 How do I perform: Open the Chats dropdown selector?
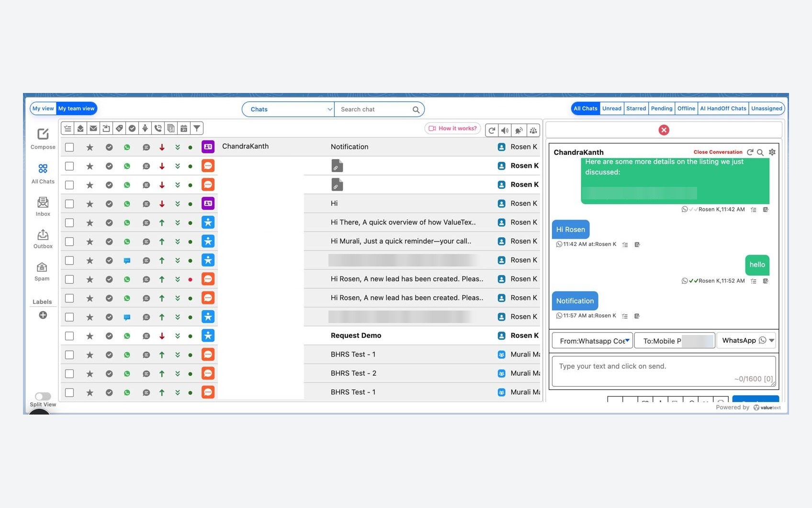point(288,109)
